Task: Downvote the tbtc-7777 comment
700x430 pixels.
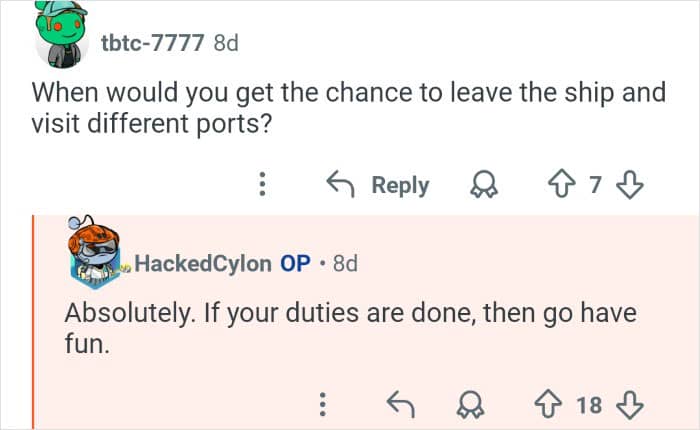Action: [630, 185]
